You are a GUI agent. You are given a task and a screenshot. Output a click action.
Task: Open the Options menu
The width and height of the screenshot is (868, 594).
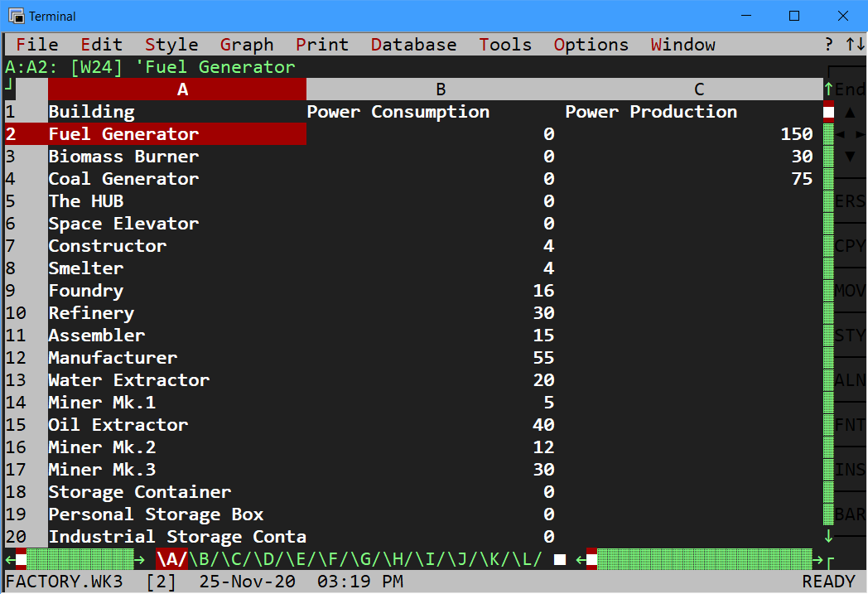591,44
